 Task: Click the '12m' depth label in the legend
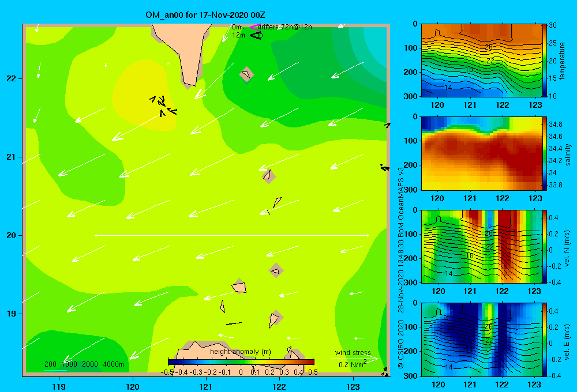(x=238, y=35)
